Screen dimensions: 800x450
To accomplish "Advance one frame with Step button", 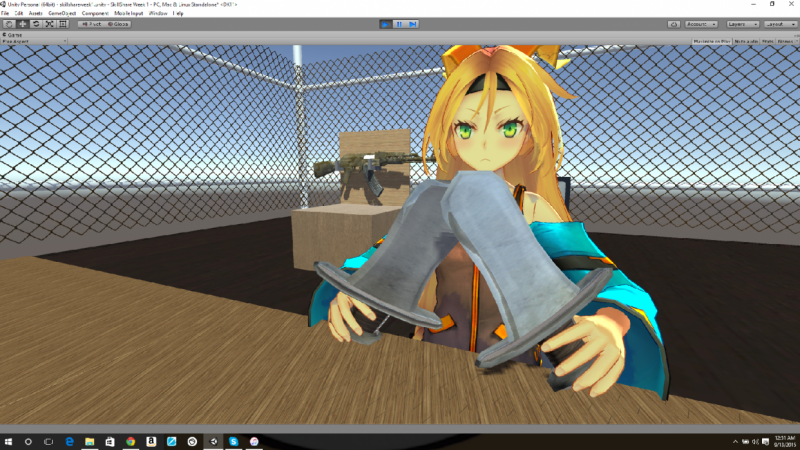I will point(413,24).
